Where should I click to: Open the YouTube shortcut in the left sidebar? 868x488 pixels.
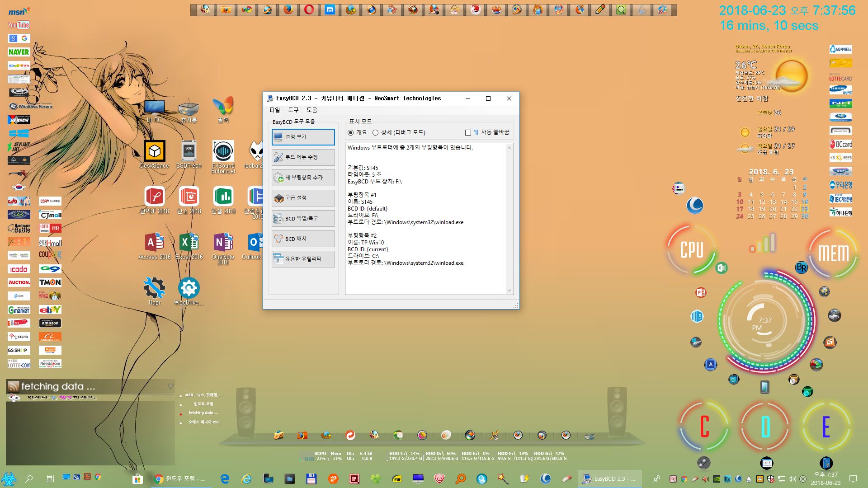click(x=19, y=25)
